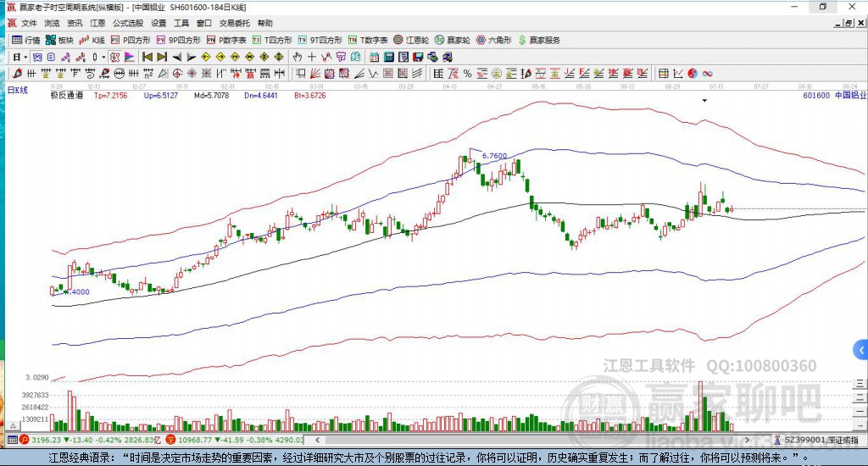The height and width of the screenshot is (466, 868).
Task: Click the jump-to-first-bar icon
Action: pos(147,57)
